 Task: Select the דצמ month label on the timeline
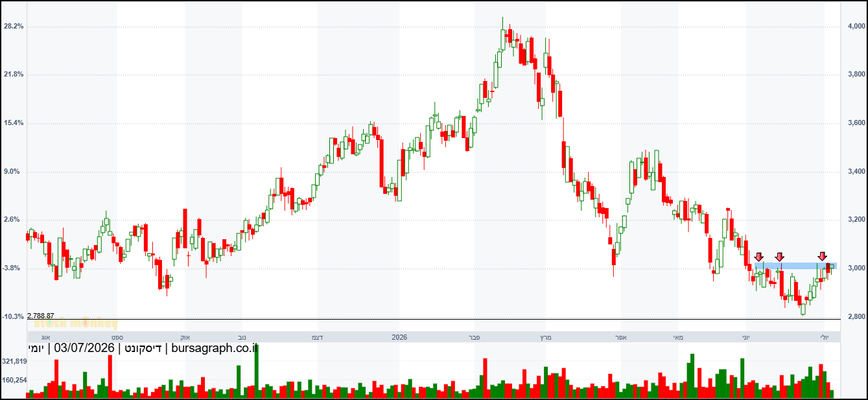[318, 337]
